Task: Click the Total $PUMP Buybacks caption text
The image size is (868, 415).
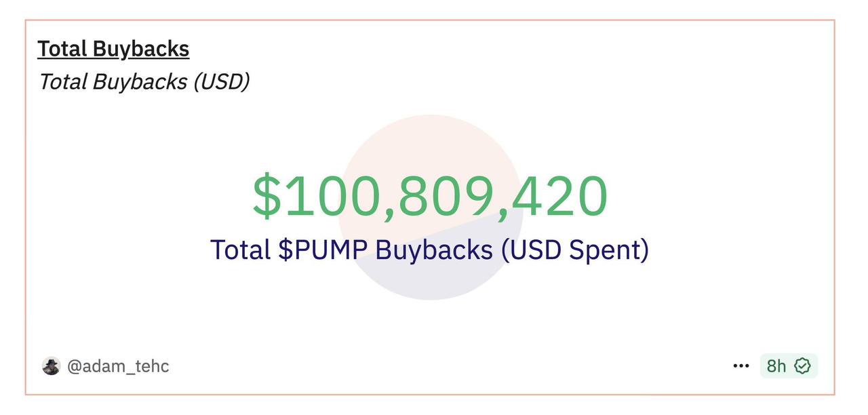Action: (430, 250)
